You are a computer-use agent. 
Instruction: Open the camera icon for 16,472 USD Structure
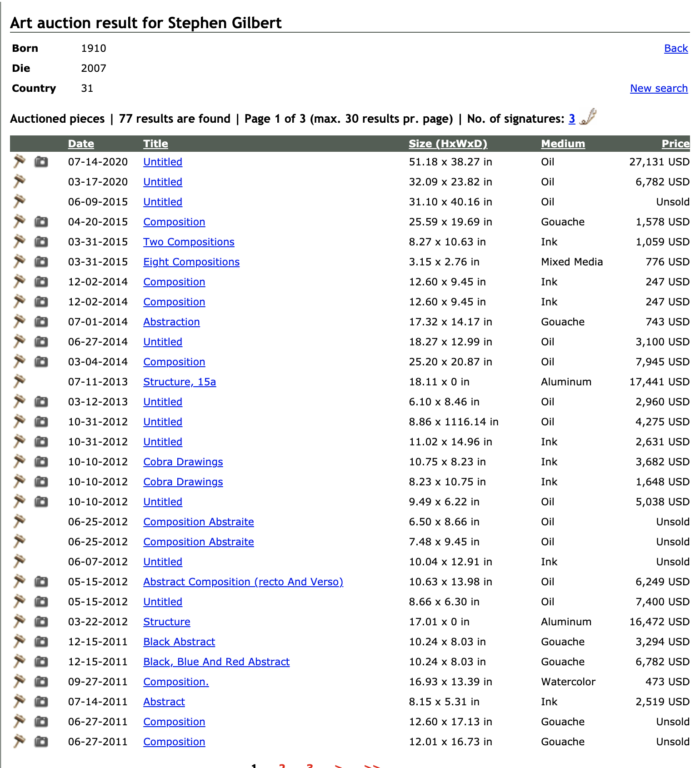pos(41,621)
